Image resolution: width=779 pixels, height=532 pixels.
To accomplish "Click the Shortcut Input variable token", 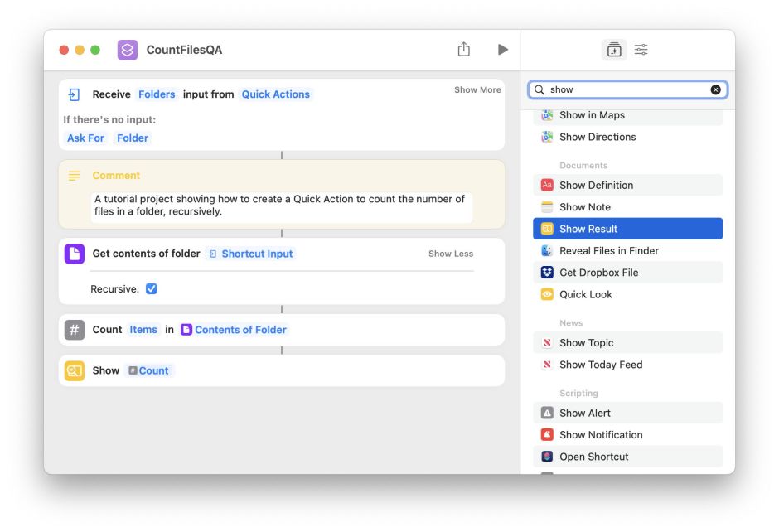I will pos(251,254).
